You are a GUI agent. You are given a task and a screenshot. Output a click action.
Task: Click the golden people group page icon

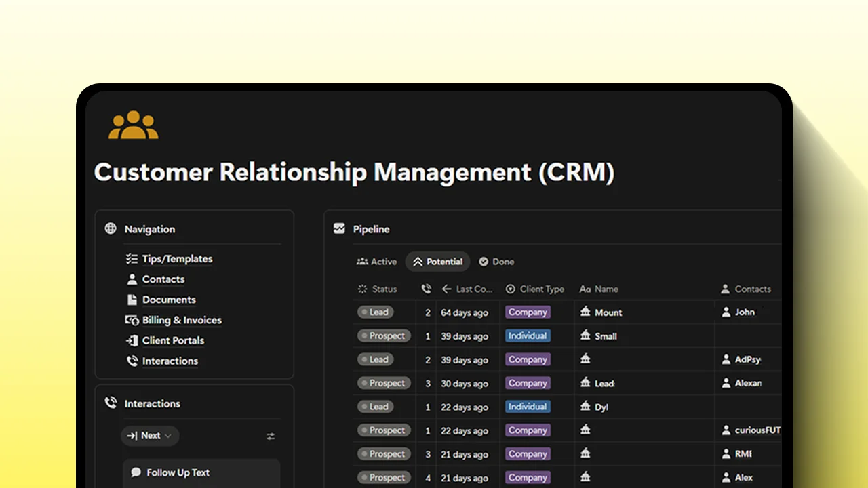(133, 125)
